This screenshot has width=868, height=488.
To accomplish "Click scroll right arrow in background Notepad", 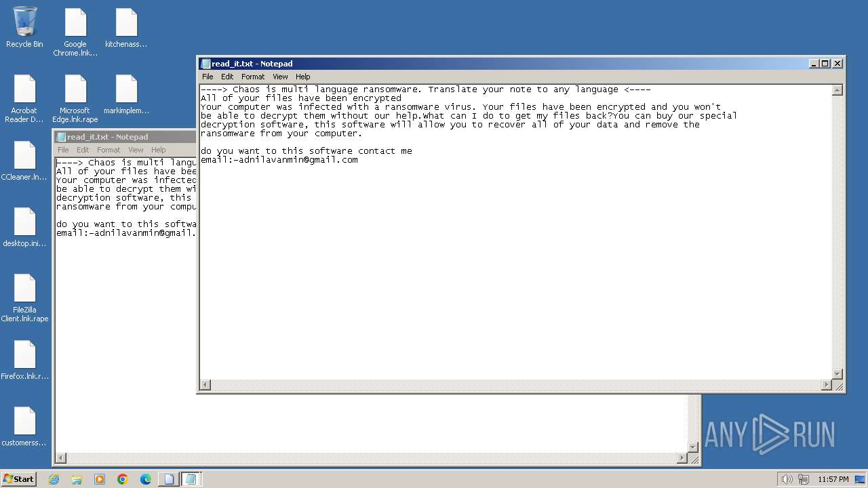I will [x=682, y=458].
